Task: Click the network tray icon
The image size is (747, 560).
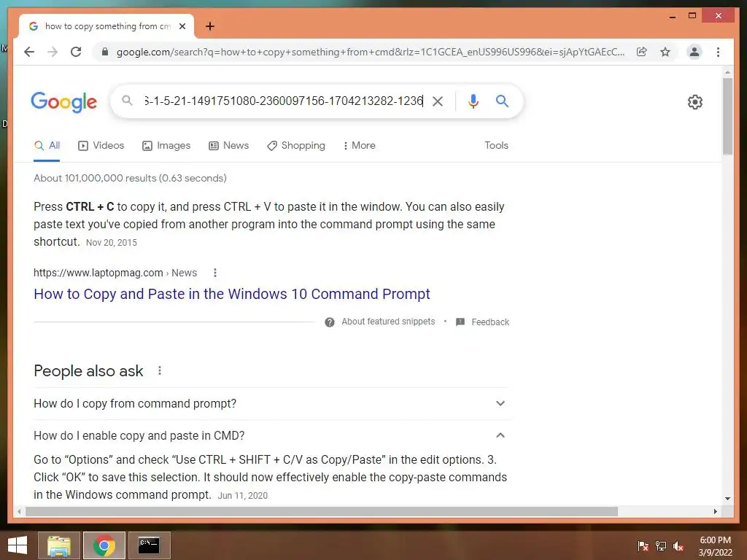Action: pyautogui.click(x=661, y=546)
